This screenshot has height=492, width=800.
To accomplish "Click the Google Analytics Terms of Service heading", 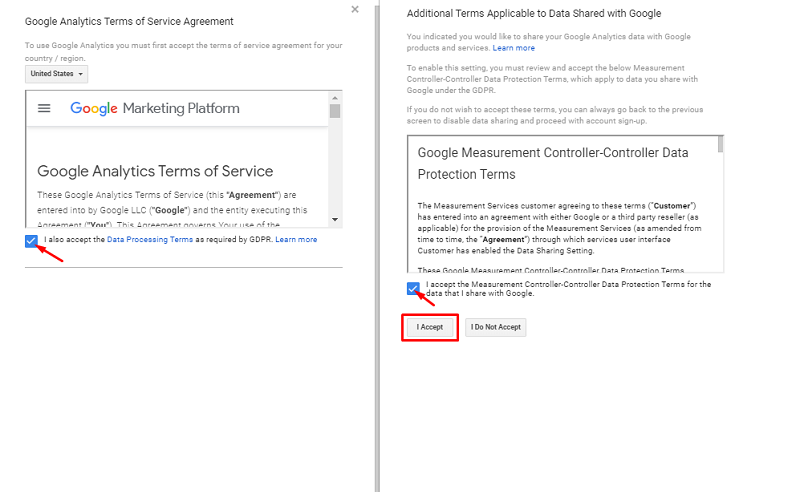I will tap(155, 171).
